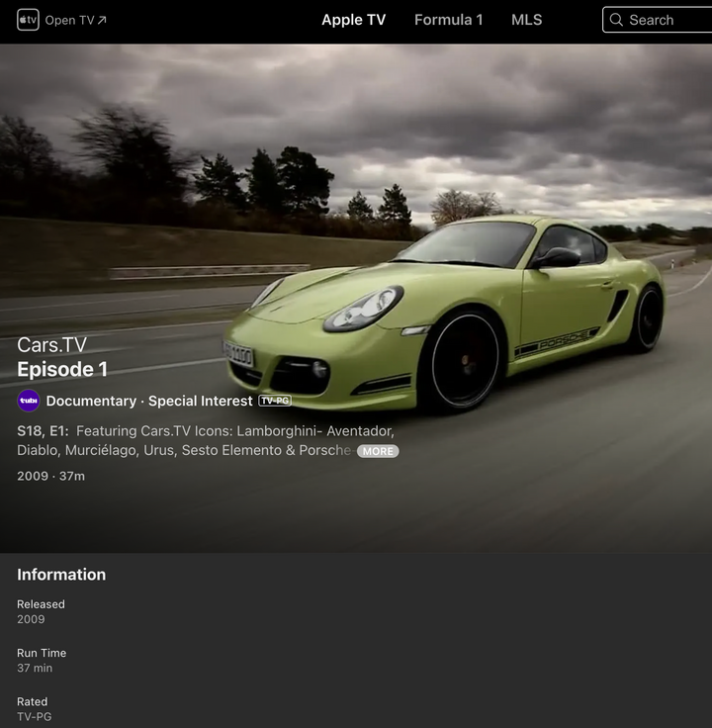Click the Rated TV-PG information entry
712x728 pixels.
click(x=33, y=709)
